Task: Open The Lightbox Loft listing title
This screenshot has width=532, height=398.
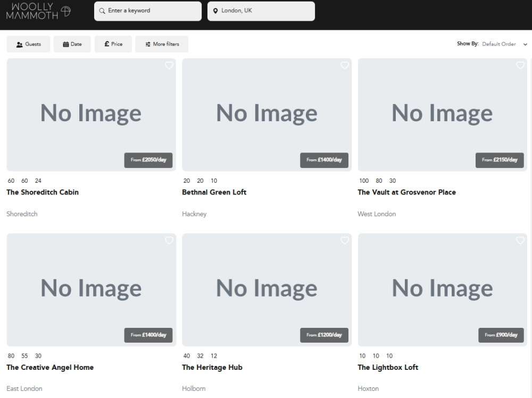Action: pos(388,368)
